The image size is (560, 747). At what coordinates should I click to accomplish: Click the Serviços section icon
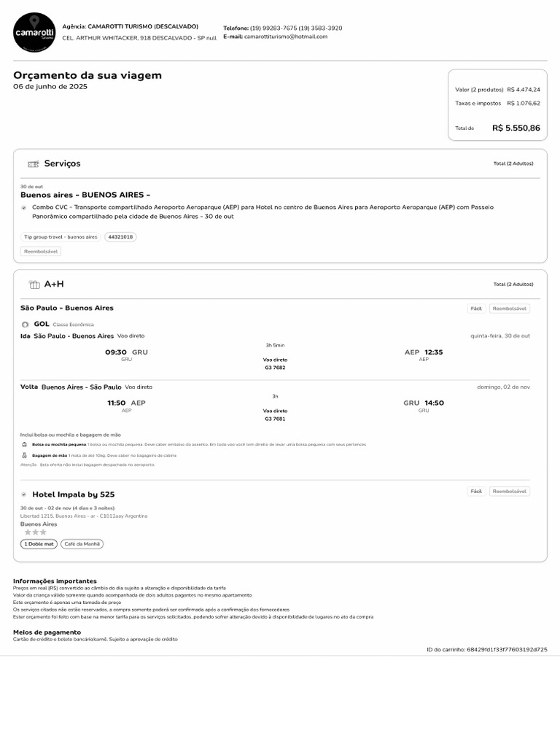click(33, 164)
